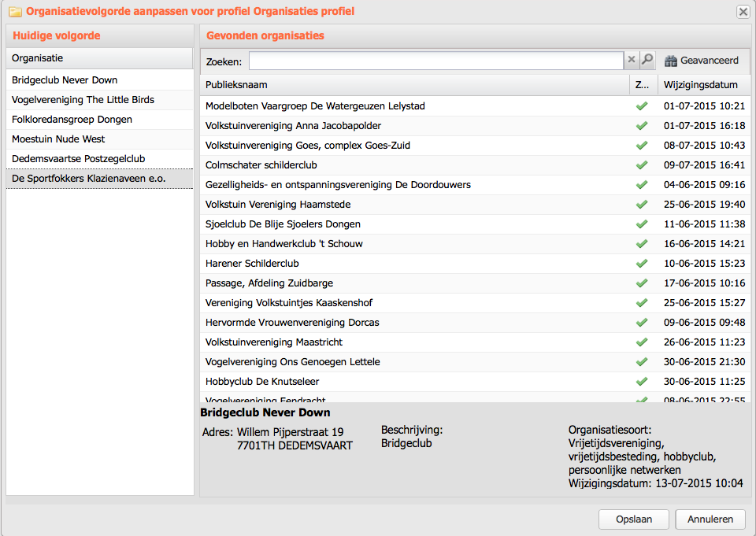Click green checkmark in Anna Jacobapolder row

click(642, 126)
